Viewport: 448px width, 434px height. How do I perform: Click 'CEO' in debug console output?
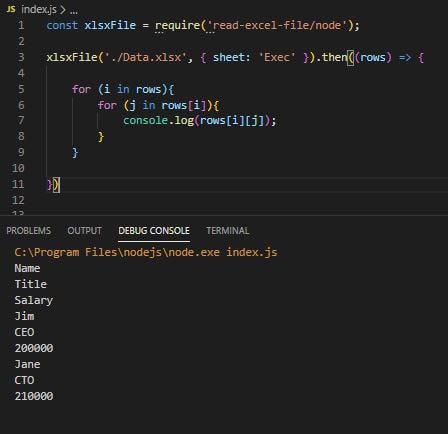click(x=24, y=332)
